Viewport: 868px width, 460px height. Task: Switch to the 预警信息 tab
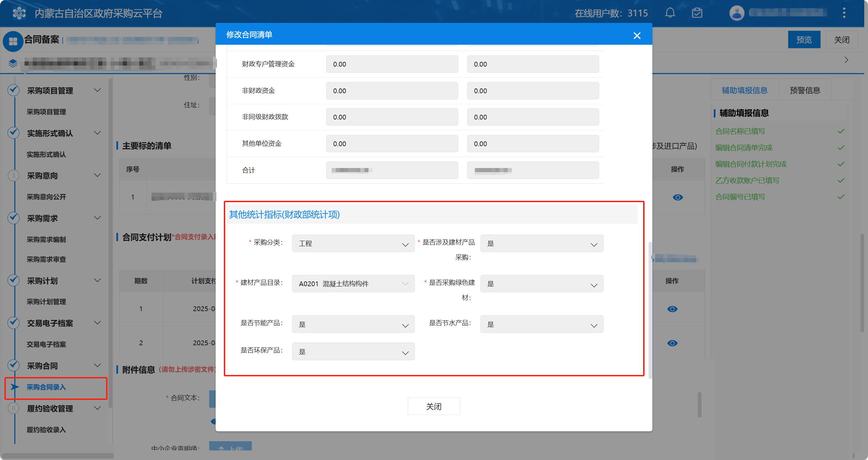(805, 90)
